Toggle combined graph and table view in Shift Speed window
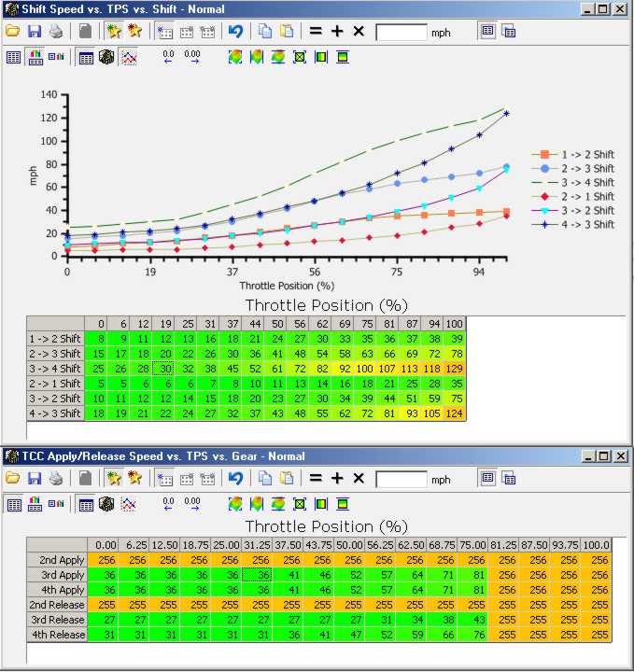This screenshot has height=672, width=634. (35, 57)
